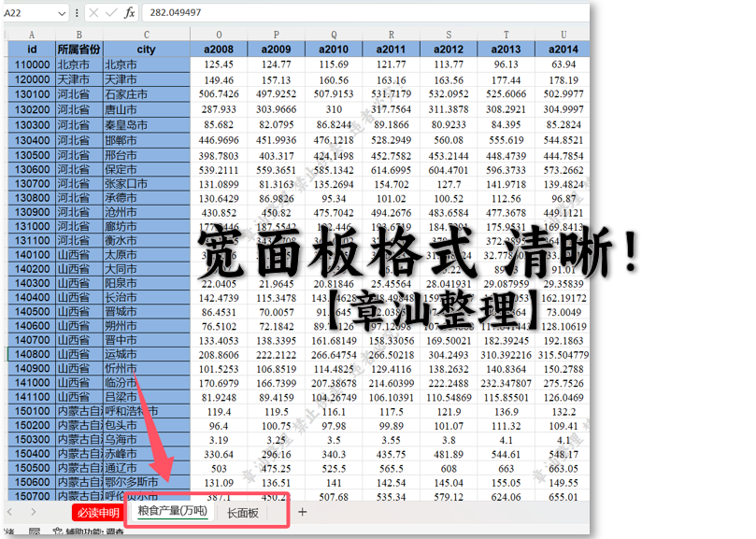Select the a2012 value 3.8
Screen dimensions: 756x539
click(x=449, y=440)
